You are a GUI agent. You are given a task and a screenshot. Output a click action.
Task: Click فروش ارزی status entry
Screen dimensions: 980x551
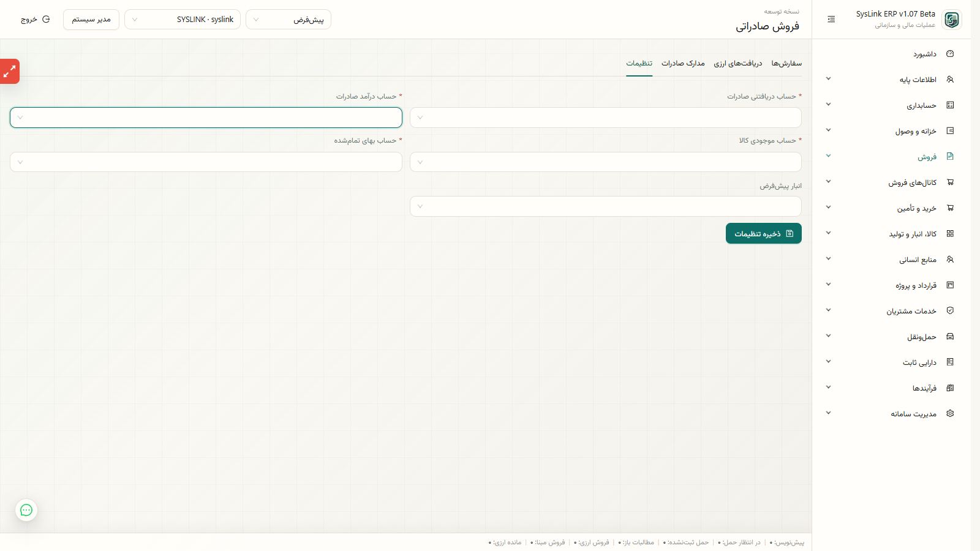tap(592, 542)
